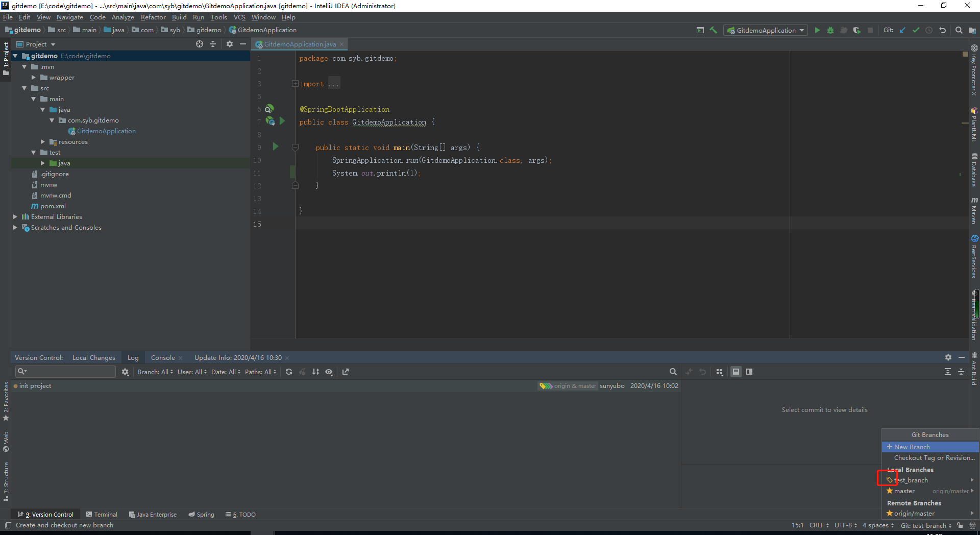
Task: Click run gutter icon beside class declaration
Action: 282,121
